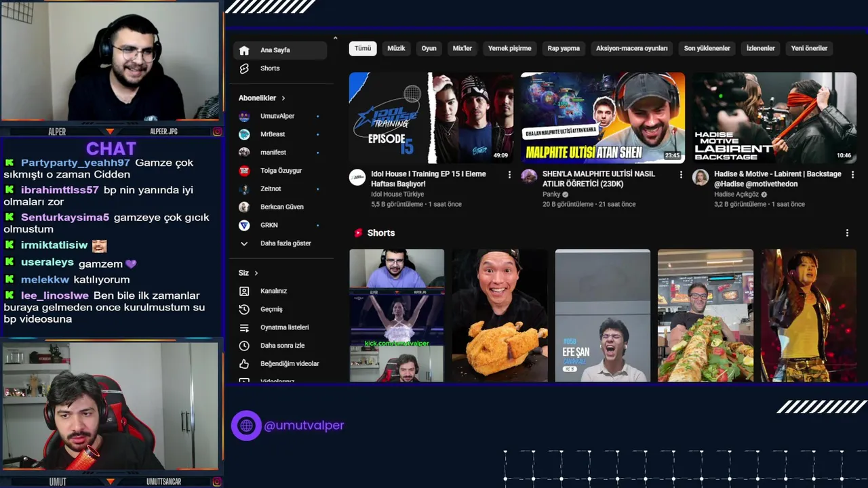The height and width of the screenshot is (488, 868).
Task: Click the Beğendiğim videolar thumbs-up icon
Action: coord(244,364)
